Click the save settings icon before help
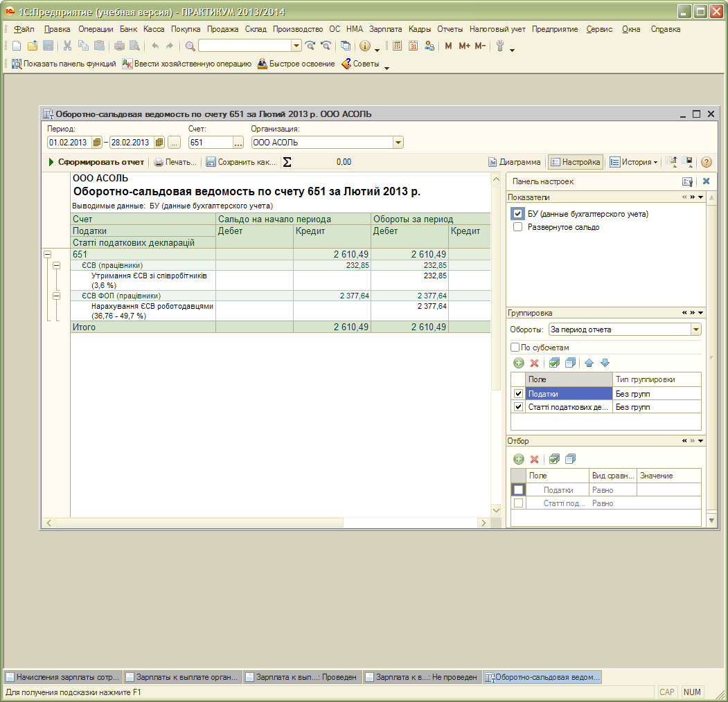 click(x=687, y=161)
